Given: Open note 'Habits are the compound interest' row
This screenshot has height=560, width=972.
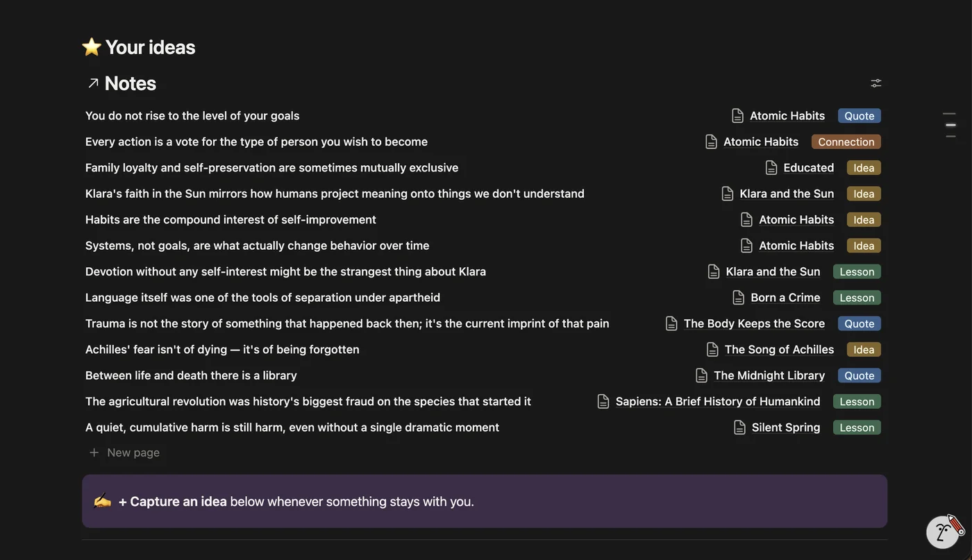Looking at the screenshot, I should (231, 220).
